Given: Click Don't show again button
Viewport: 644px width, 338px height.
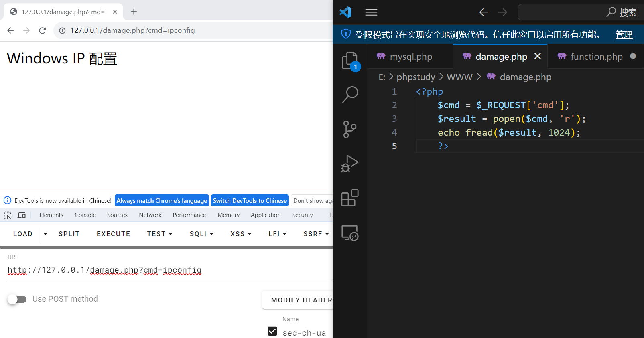Looking at the screenshot, I should click(x=312, y=200).
